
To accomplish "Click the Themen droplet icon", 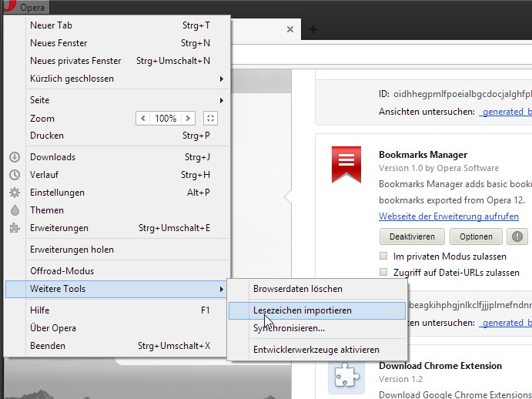I will point(15,210).
